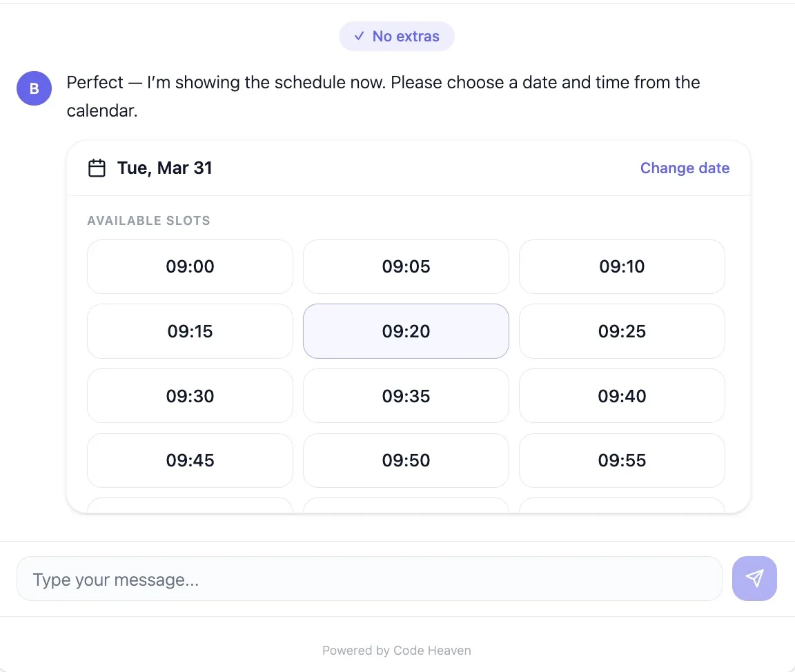Choose the 09:25 time slot
Viewport: 795px width, 672px height.
point(622,331)
